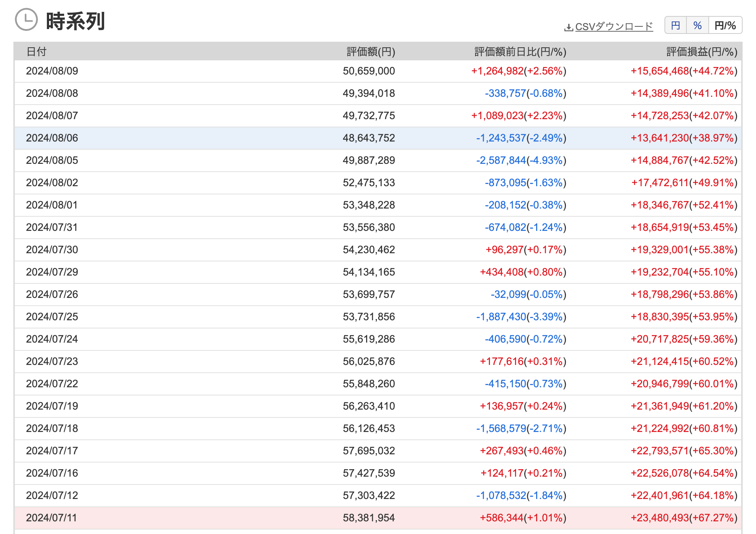This screenshot has width=756, height=534.
Task: Click the CSV download arrow icon
Action: (x=568, y=27)
